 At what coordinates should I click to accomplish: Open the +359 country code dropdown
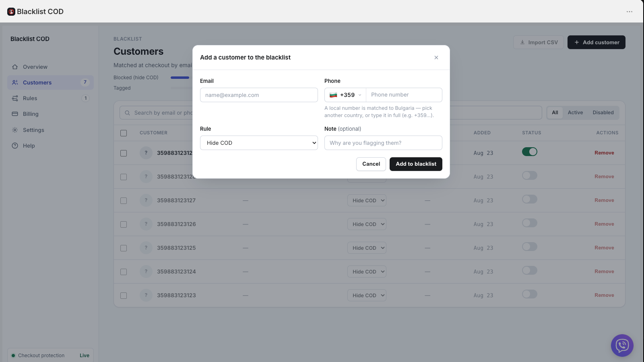[x=345, y=95]
